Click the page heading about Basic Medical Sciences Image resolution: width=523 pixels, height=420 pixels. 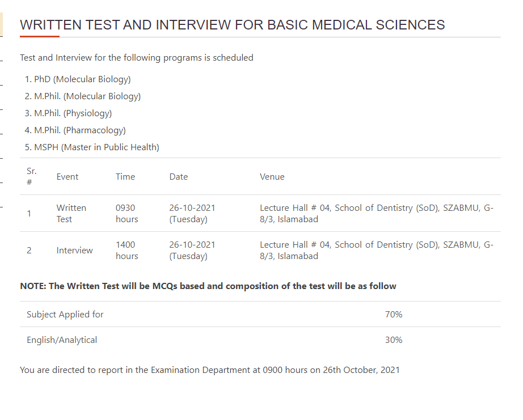[232, 25]
